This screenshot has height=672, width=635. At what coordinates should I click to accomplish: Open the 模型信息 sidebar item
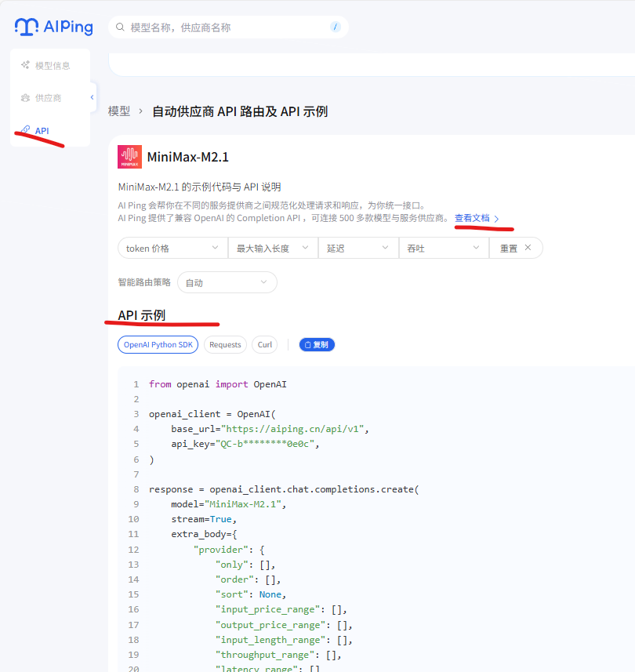tap(50, 65)
